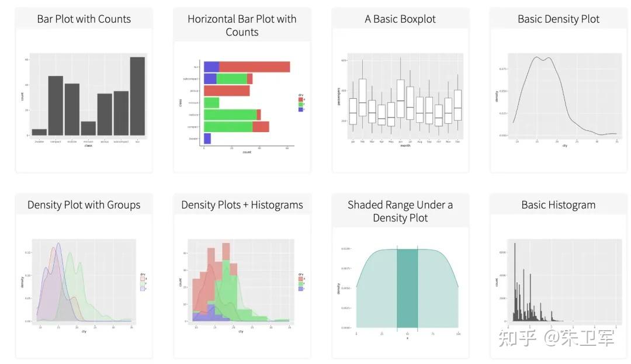The image size is (631, 364).
Task: Open the Bar Plot with Counts thumbnail
Action: (x=84, y=100)
